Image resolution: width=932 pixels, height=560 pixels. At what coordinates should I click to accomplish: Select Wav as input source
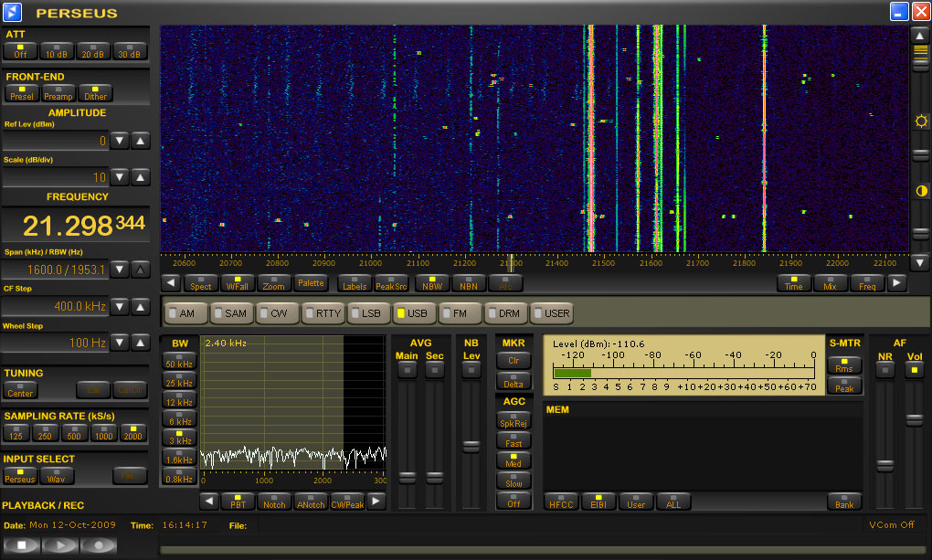[x=56, y=476]
